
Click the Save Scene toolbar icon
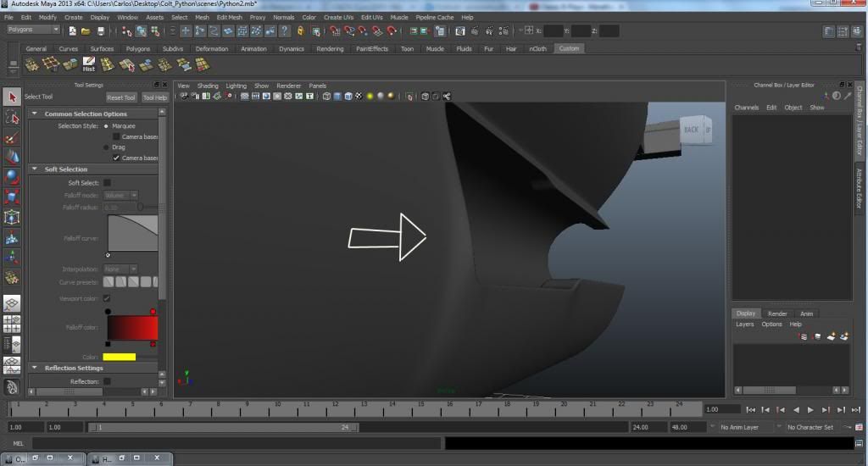101,31
